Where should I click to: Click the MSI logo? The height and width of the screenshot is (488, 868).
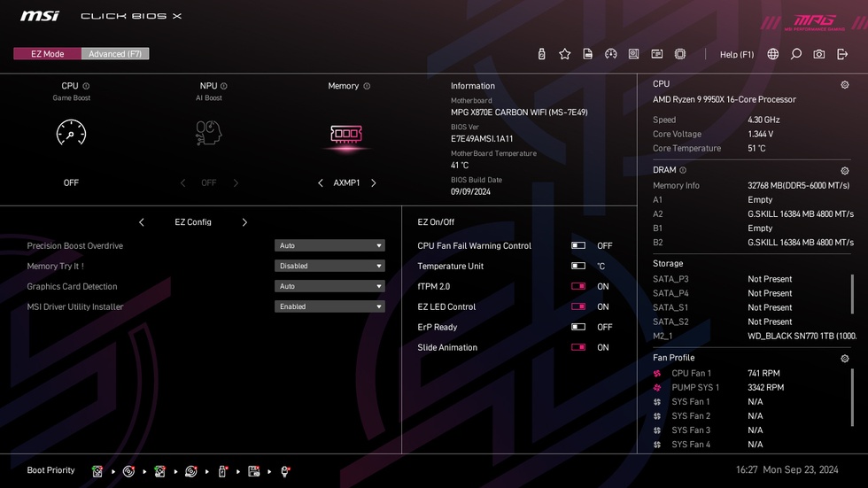[39, 15]
